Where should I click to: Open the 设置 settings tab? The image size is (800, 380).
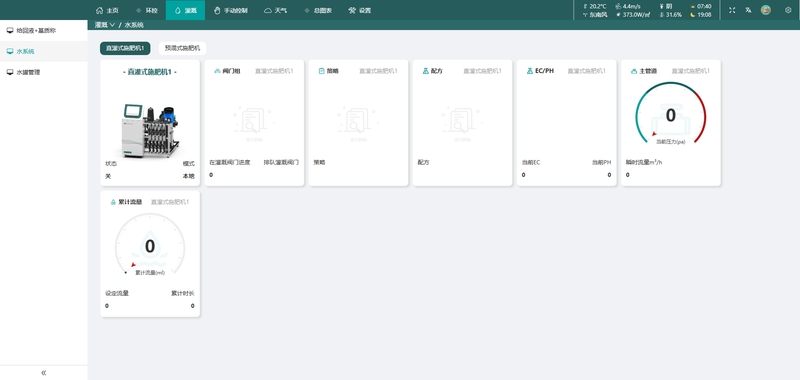tap(360, 10)
